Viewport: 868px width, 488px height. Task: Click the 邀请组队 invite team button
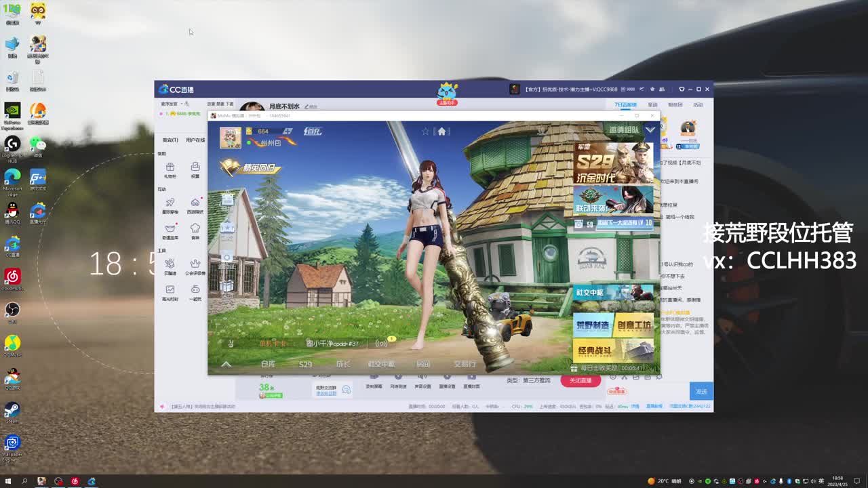[623, 129]
